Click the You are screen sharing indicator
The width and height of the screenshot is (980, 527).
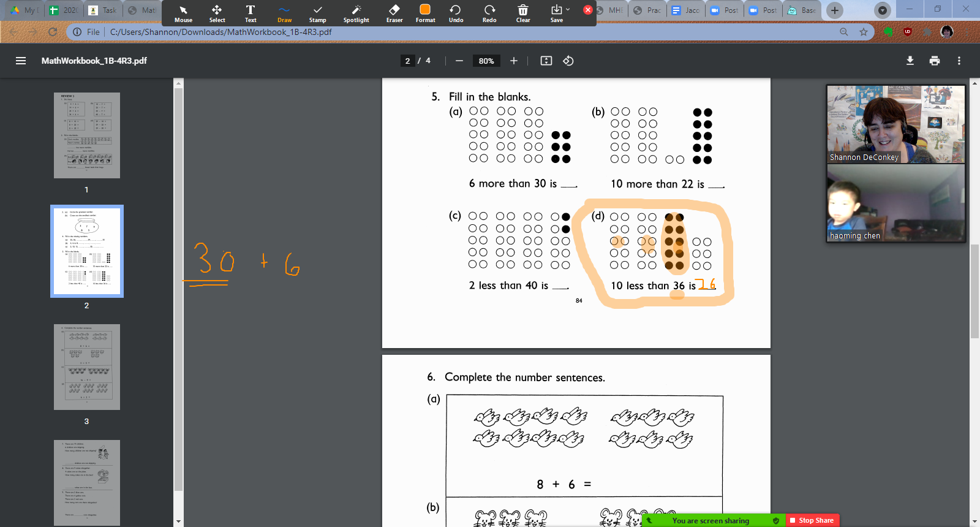point(710,520)
